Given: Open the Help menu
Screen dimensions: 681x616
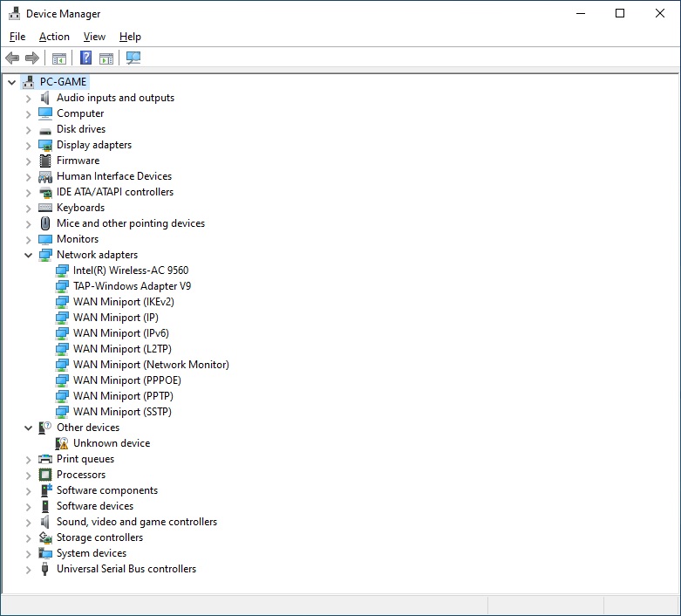Looking at the screenshot, I should tap(130, 37).
